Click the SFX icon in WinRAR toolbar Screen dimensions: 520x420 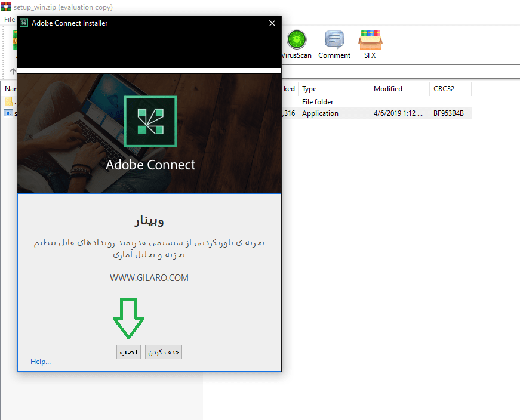(370, 44)
